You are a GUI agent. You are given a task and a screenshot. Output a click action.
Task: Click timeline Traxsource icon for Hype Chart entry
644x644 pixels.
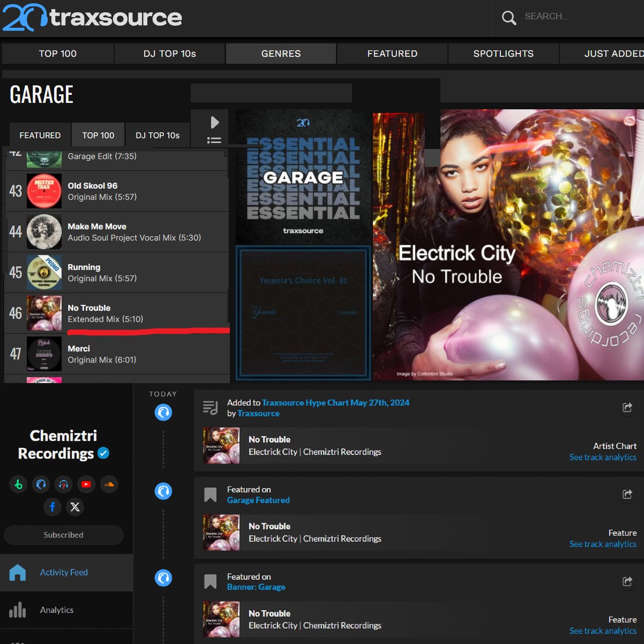(163, 412)
